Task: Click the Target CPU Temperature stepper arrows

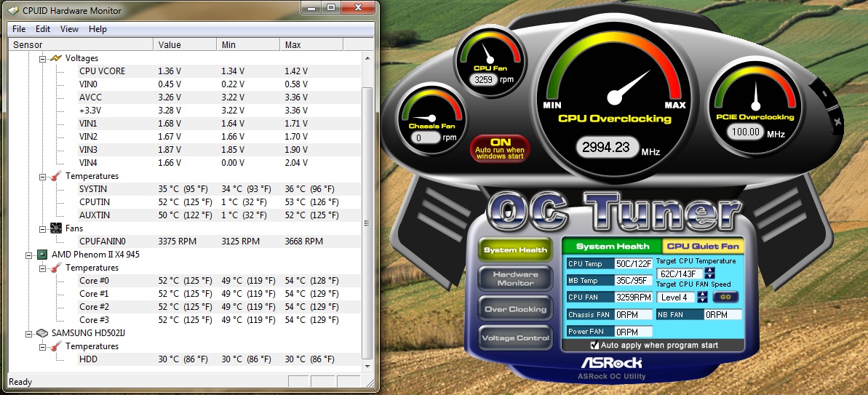Action: click(710, 274)
